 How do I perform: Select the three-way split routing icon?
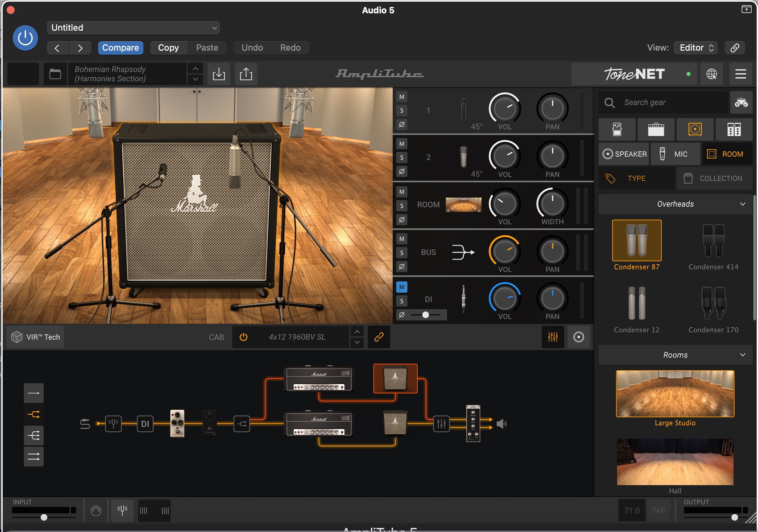point(34,435)
